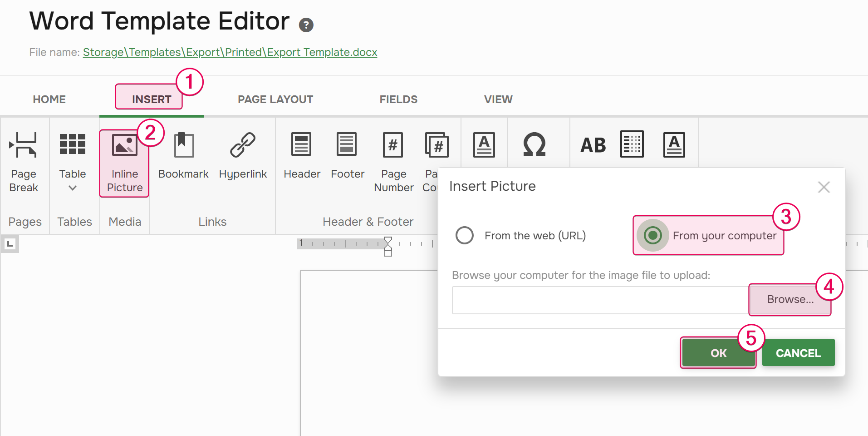Viewport: 868px width, 436px height.
Task: Click the CANCEL button
Action: (x=798, y=353)
